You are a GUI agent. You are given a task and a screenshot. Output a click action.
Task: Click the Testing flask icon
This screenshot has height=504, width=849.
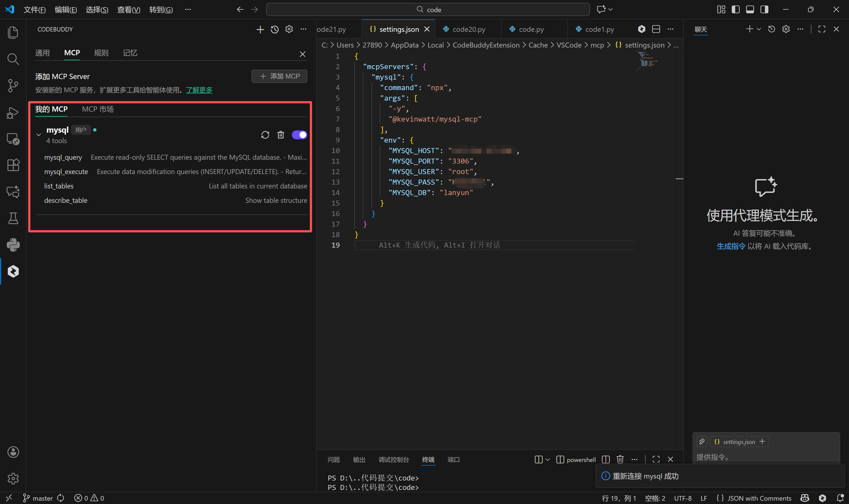pyautogui.click(x=13, y=218)
